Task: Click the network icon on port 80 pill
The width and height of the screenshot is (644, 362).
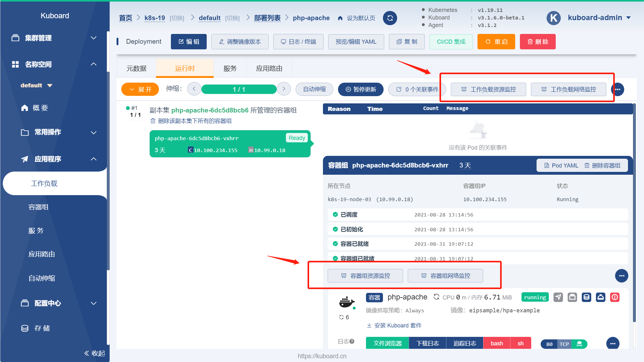Action: click(580, 344)
